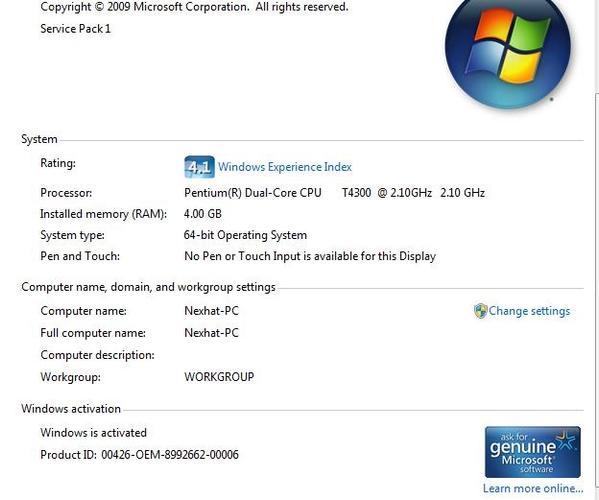The height and width of the screenshot is (500, 599).
Task: Click the WORKGROUP value text
Action: 219,377
